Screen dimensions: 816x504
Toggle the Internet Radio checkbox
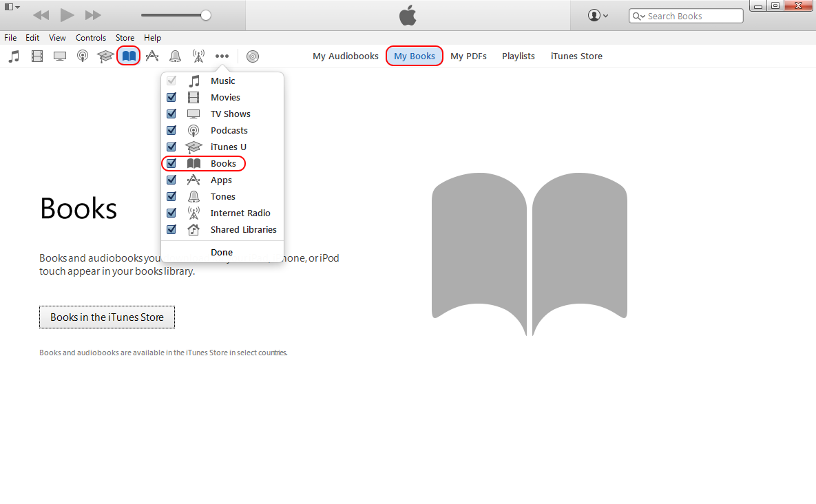tap(171, 213)
